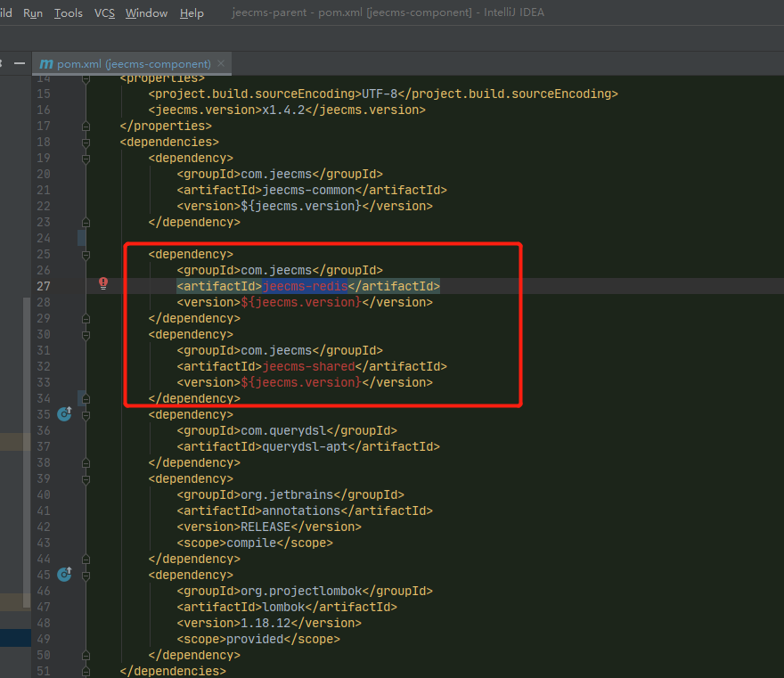
Task: Open the Help menu
Action: pyautogui.click(x=192, y=13)
